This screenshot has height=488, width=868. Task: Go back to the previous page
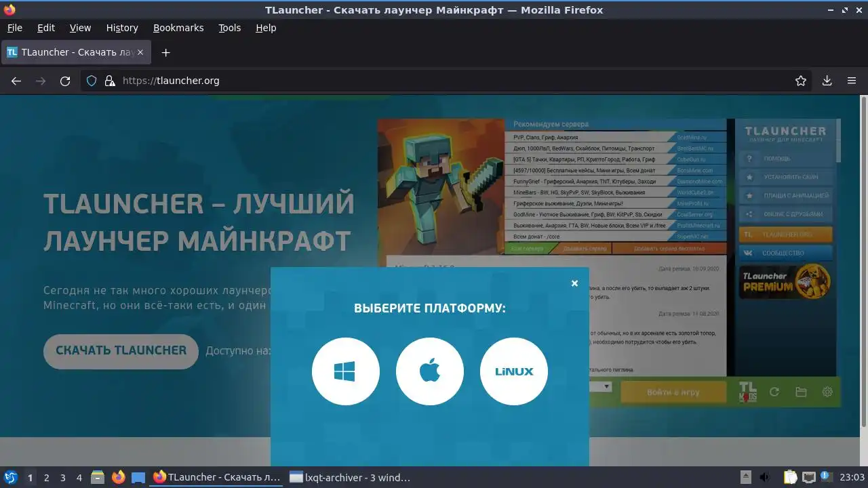pyautogui.click(x=16, y=81)
